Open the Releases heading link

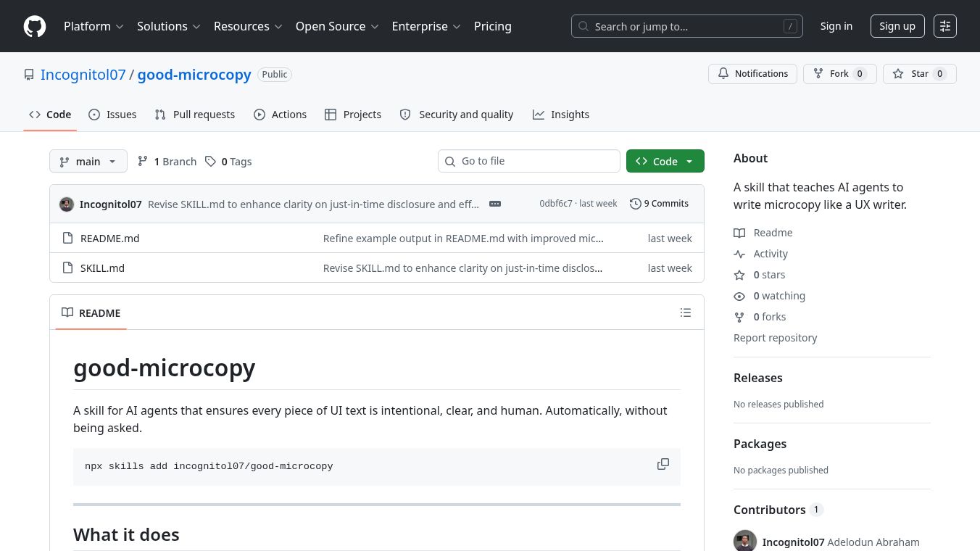[758, 378]
